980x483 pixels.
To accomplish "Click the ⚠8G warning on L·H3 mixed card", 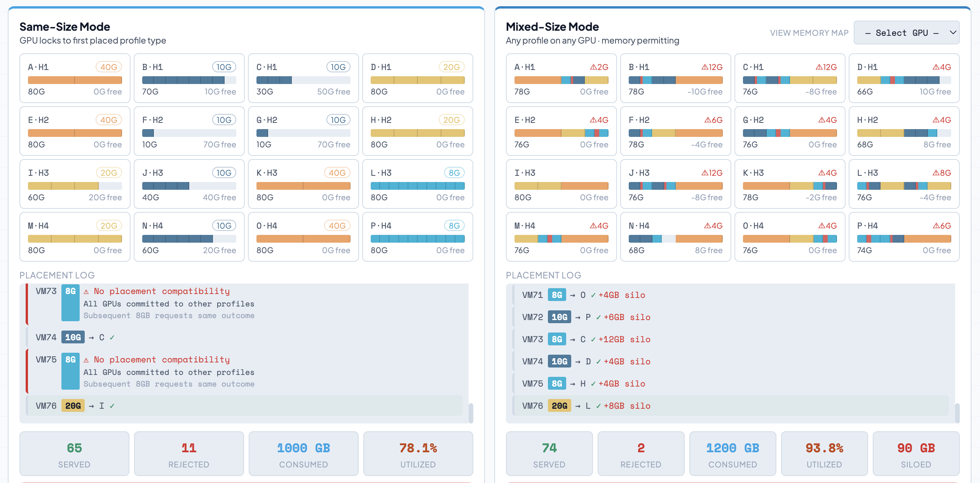I will (941, 173).
